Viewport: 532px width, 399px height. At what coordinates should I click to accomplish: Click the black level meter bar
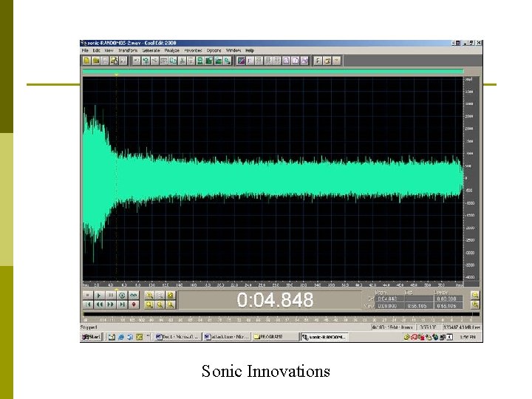pos(281,314)
